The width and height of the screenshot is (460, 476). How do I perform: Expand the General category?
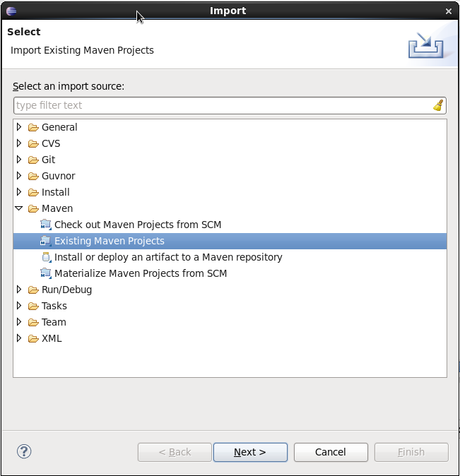pos(20,128)
